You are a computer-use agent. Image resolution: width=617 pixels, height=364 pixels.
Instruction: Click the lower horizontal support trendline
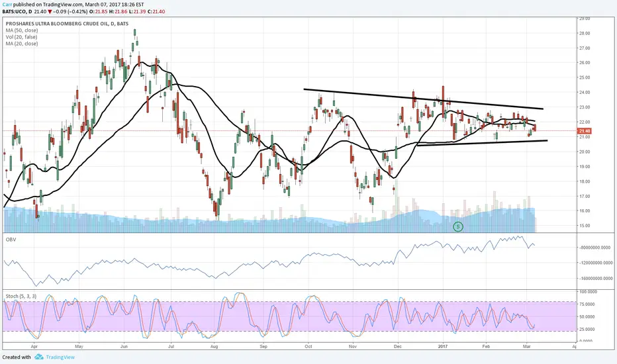click(482, 143)
